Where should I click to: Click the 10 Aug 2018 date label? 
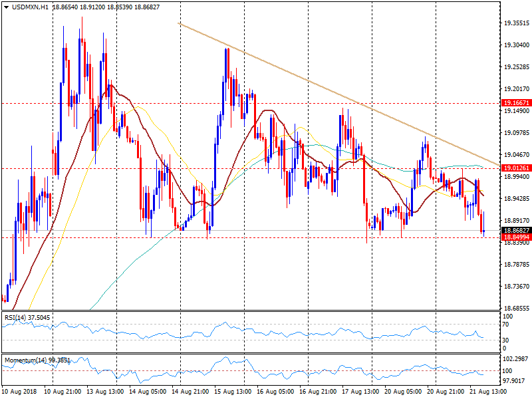click(19, 392)
